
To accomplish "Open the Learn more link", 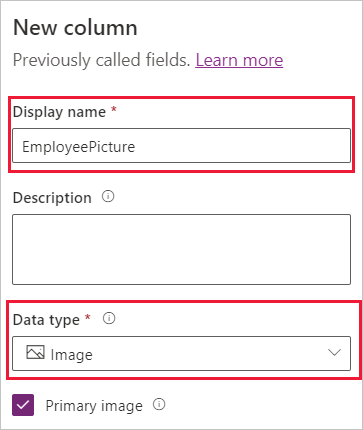I will tap(239, 61).
